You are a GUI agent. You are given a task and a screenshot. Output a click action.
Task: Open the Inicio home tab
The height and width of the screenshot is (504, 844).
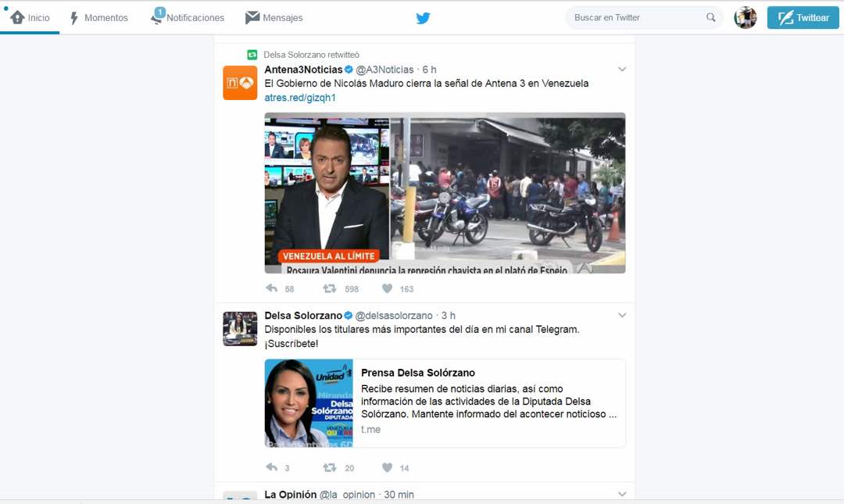coord(30,18)
